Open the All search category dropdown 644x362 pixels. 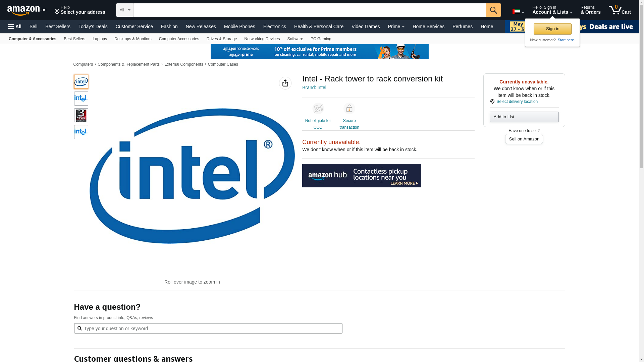tap(124, 10)
